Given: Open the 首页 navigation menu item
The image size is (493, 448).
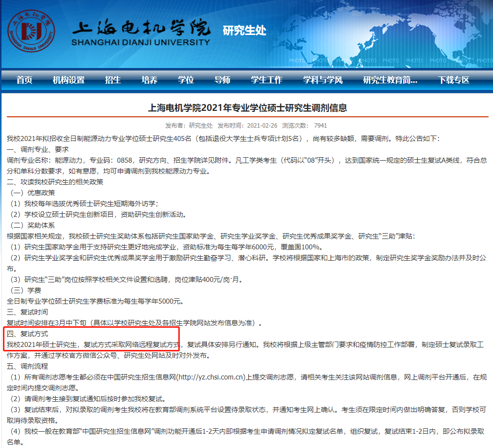Looking at the screenshot, I should (x=24, y=80).
